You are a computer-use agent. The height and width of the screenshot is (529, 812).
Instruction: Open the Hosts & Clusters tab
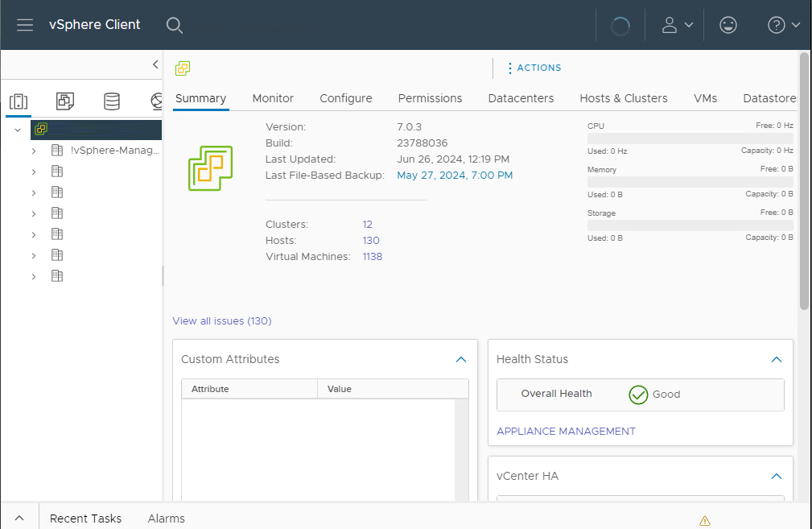(624, 98)
